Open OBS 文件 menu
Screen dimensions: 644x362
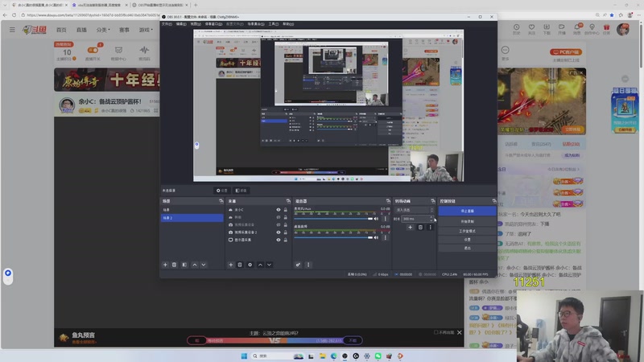pos(167,24)
